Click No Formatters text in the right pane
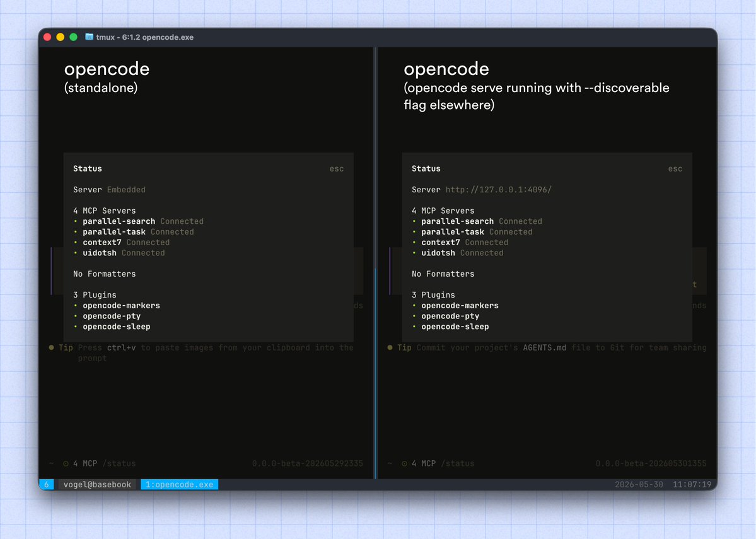The image size is (756, 539). (443, 274)
